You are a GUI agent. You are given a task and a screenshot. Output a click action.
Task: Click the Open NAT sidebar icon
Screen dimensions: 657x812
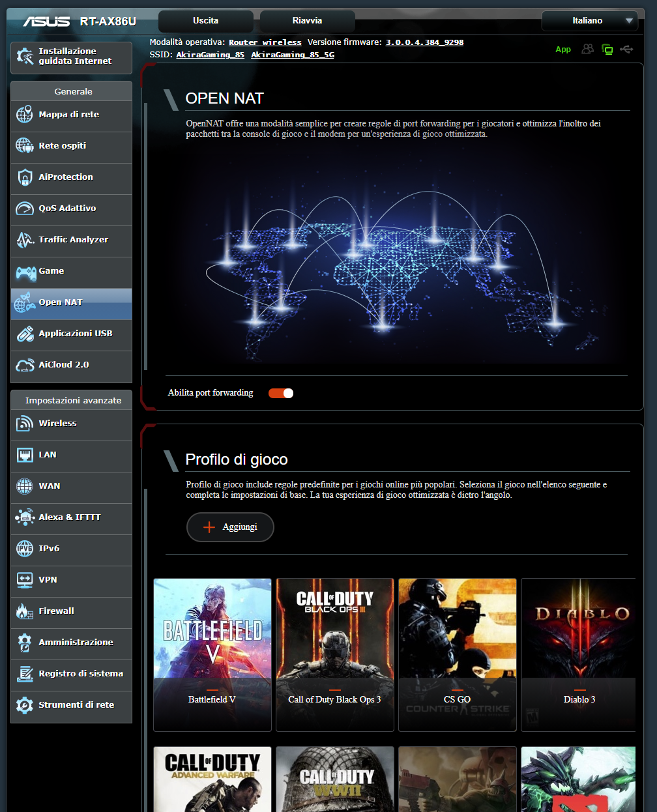coord(25,302)
